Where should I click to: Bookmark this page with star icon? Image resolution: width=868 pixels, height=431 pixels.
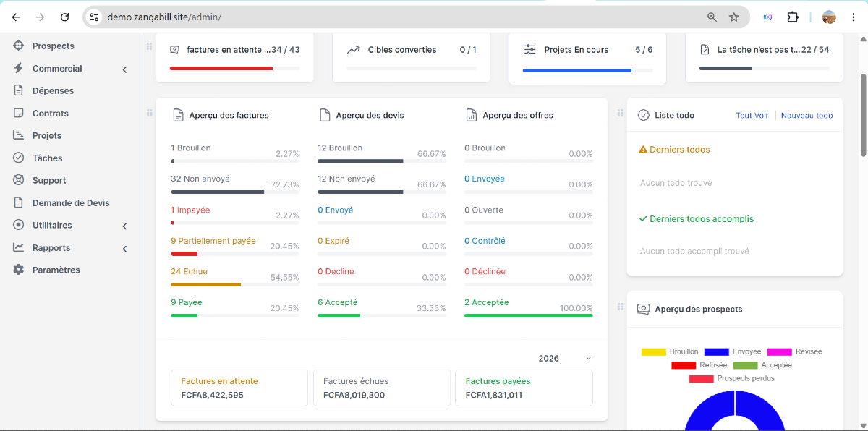tap(734, 17)
